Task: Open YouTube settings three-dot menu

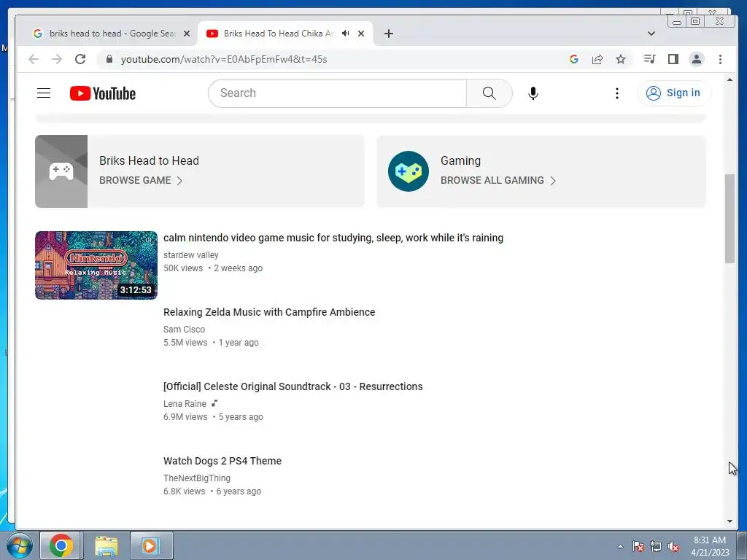Action: (617, 93)
